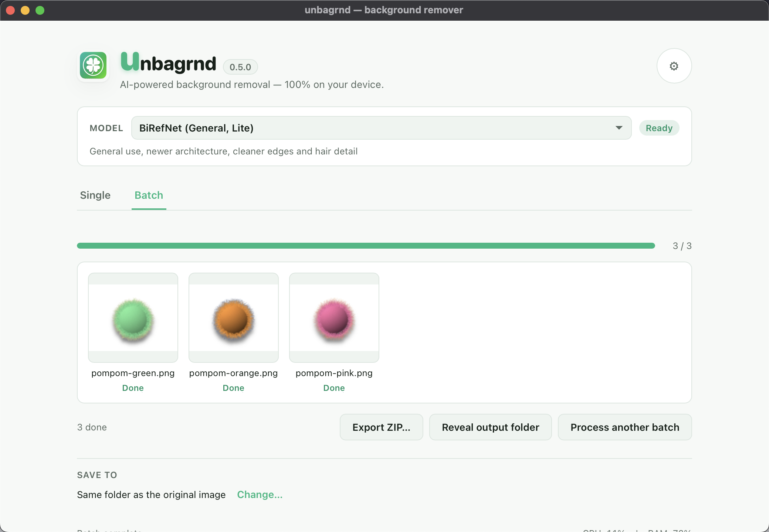769x532 pixels.
Task: Close the window with the red button
Action: (x=10, y=10)
